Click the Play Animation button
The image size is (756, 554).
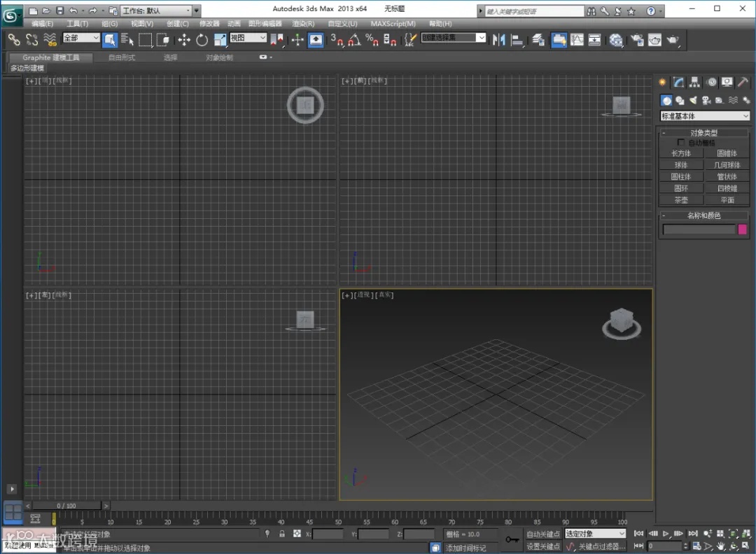666,534
